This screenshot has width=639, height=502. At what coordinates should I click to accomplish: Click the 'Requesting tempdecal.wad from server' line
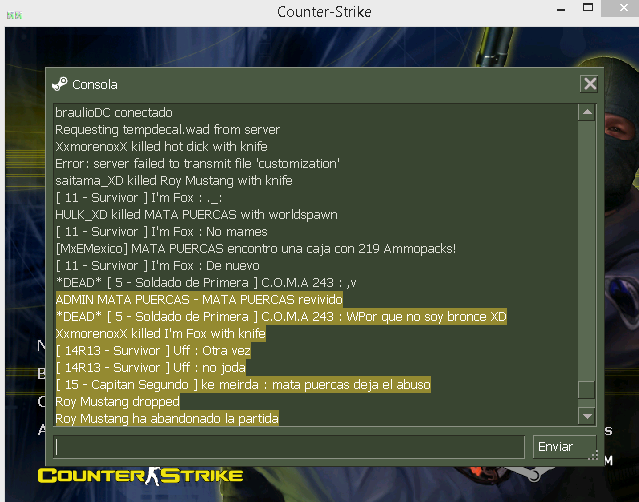[167, 130]
